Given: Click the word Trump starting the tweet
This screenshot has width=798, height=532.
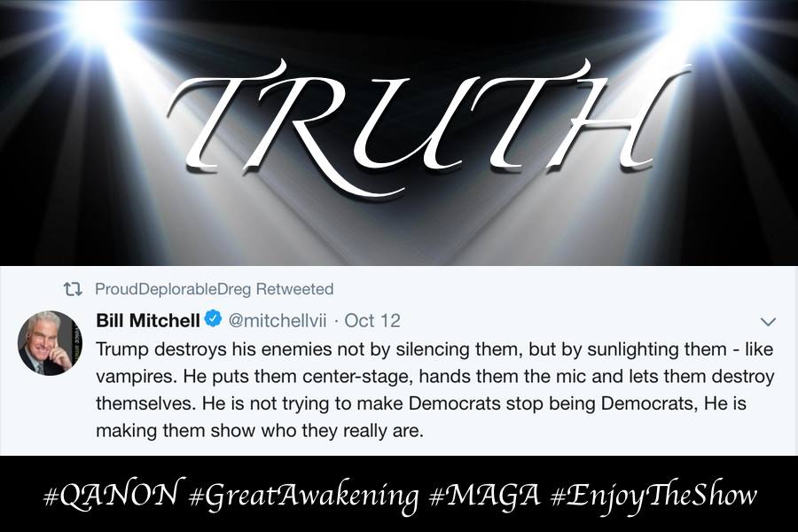Looking at the screenshot, I should 122,349.
